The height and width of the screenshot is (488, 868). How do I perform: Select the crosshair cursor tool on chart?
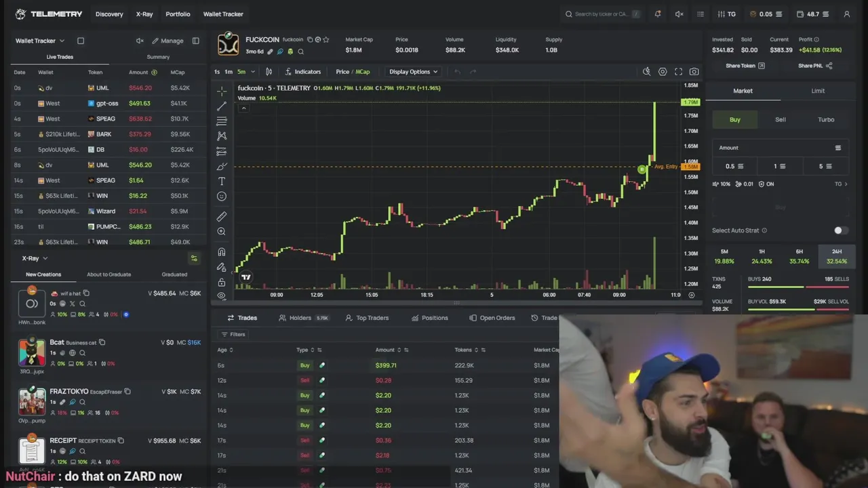(222, 91)
